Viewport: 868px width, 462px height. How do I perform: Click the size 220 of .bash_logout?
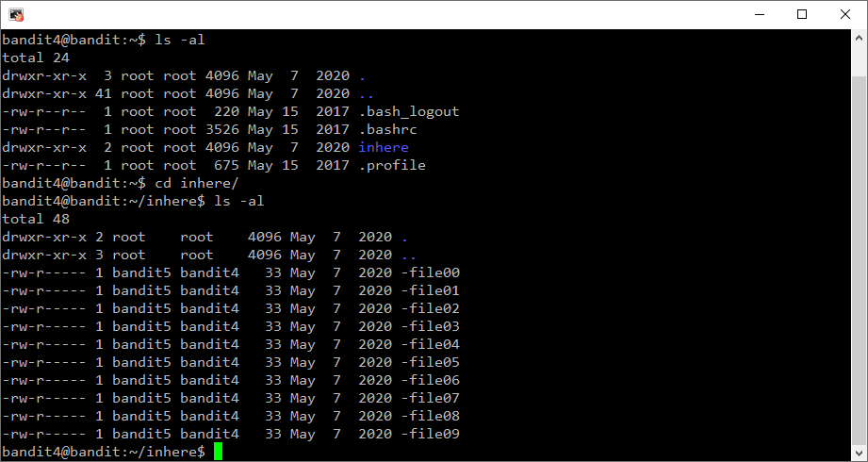226,112
